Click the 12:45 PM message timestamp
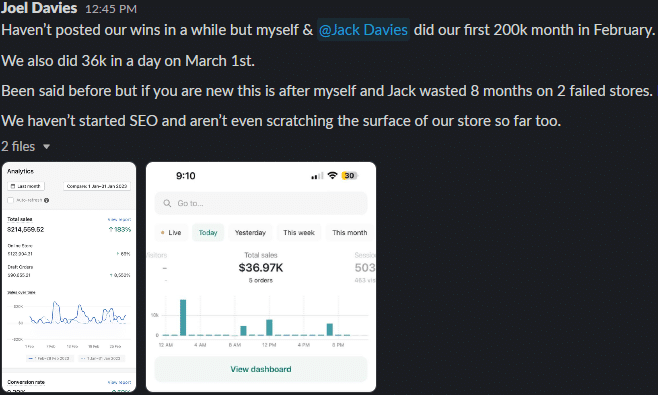Image resolution: width=658 pixels, height=395 pixels. [x=111, y=9]
